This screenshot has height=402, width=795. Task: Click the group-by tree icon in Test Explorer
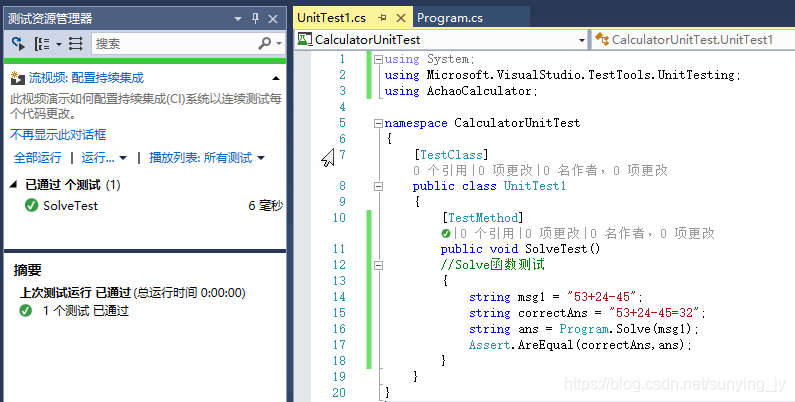[x=42, y=44]
